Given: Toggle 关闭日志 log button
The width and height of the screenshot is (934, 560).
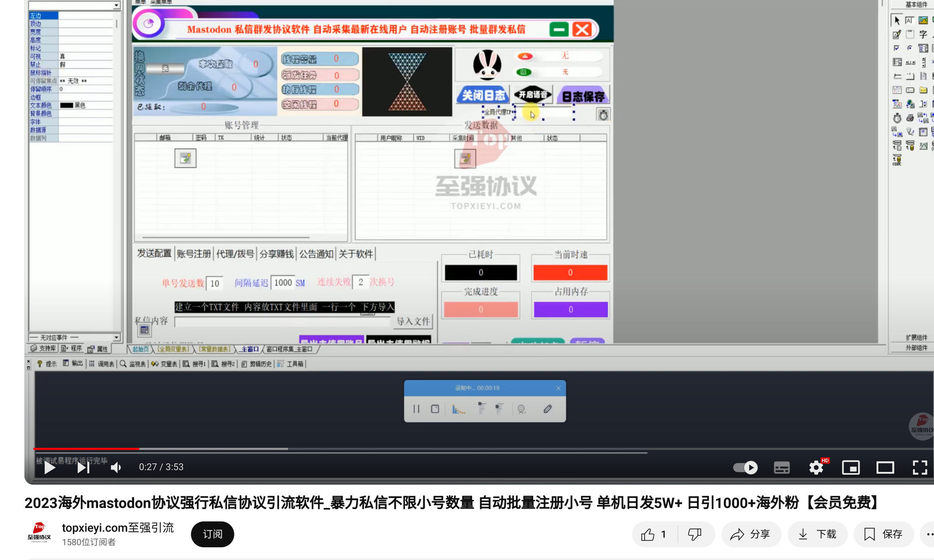Looking at the screenshot, I should coord(483,95).
